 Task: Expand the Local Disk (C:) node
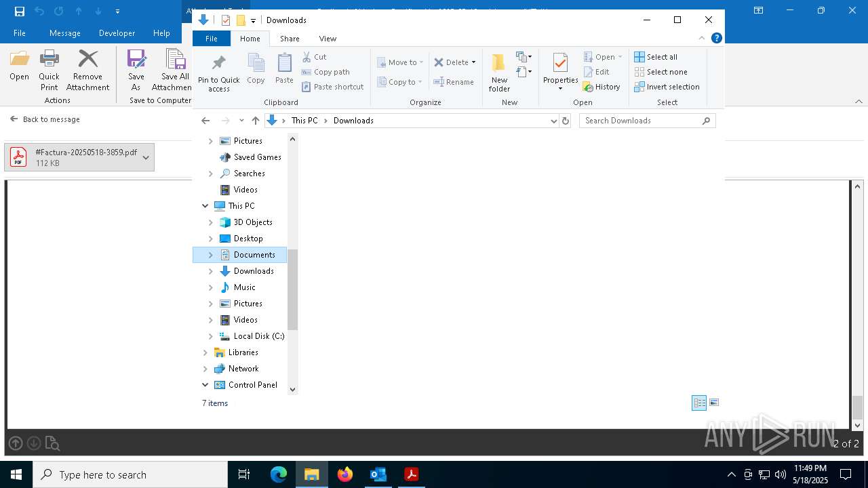pos(210,336)
